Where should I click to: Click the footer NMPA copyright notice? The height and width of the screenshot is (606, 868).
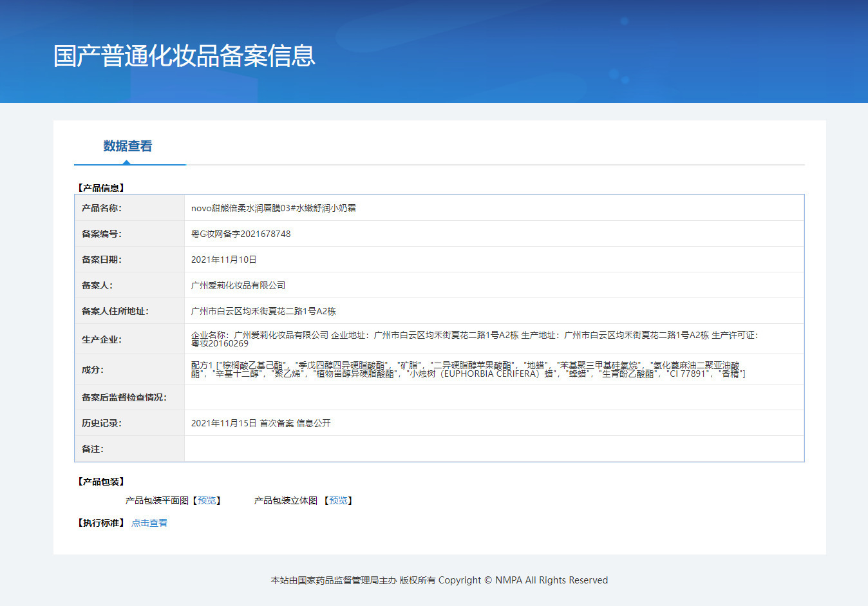(x=439, y=580)
